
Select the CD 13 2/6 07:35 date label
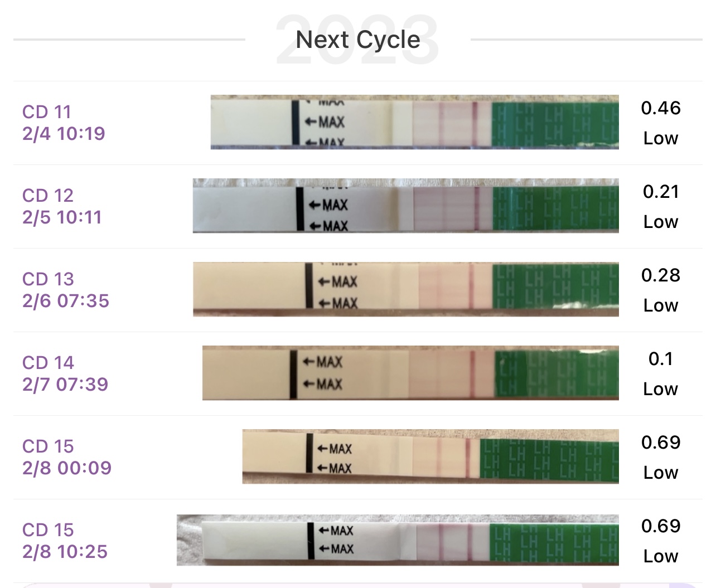[65, 290]
